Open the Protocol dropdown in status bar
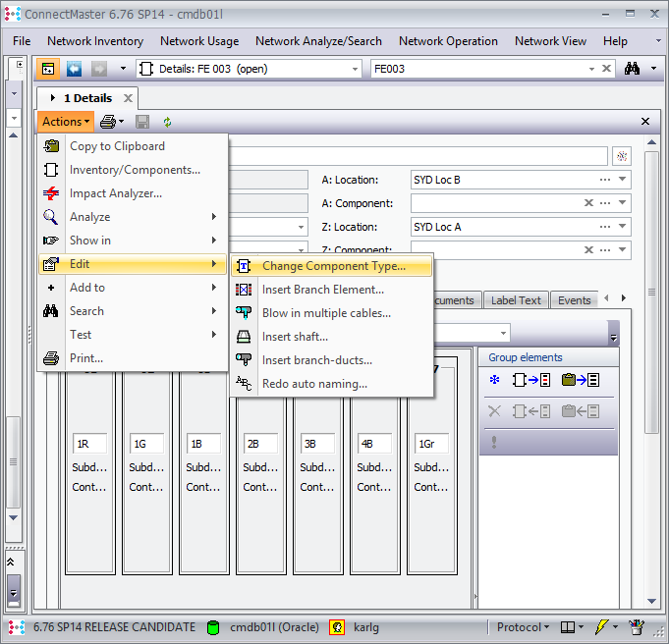Screen dimensions: 669x644 523,627
